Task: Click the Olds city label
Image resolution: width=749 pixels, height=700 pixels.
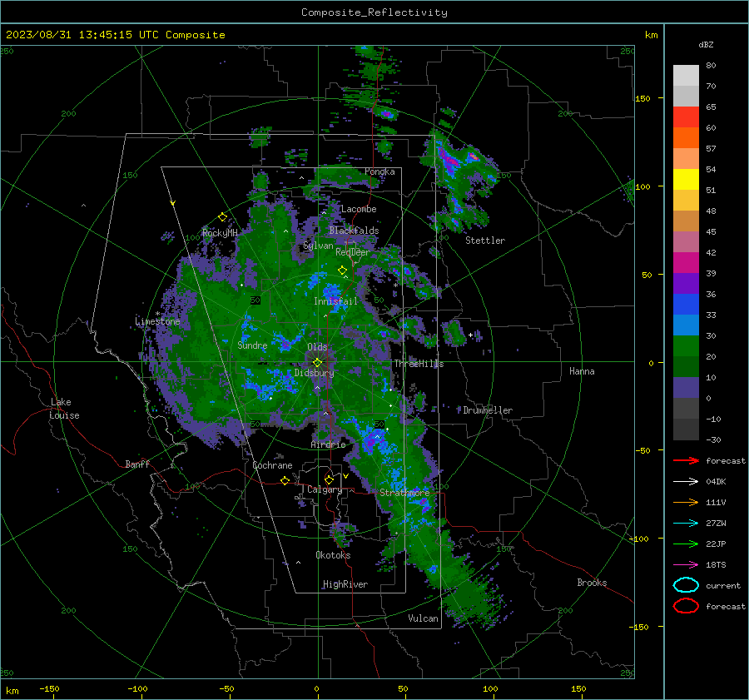Action: 317,347
